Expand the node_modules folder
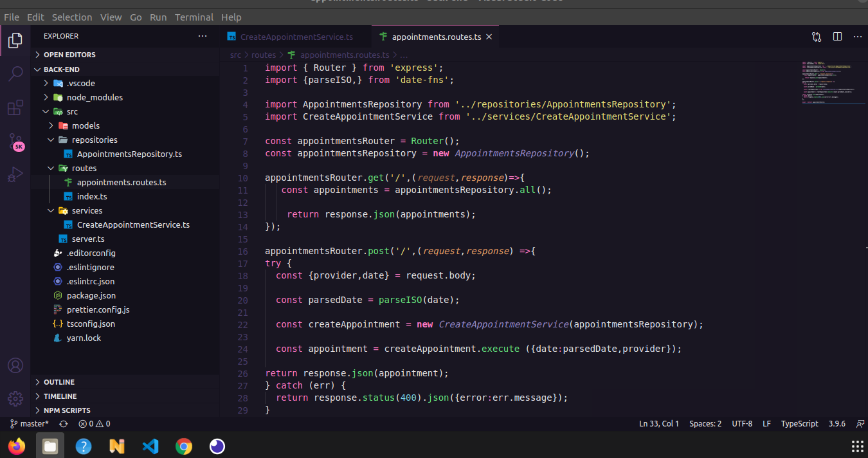868x458 pixels. tap(125, 97)
